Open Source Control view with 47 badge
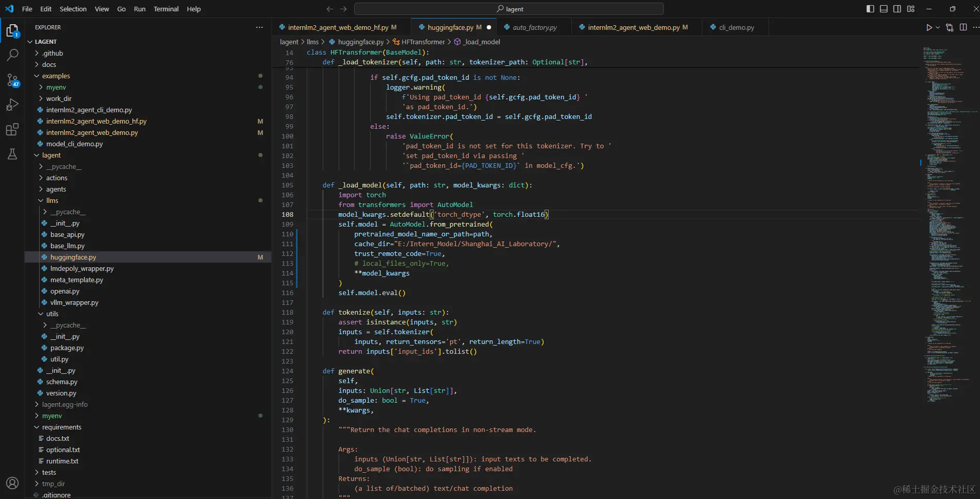Screen dimensions: 980x499 click(x=12, y=80)
